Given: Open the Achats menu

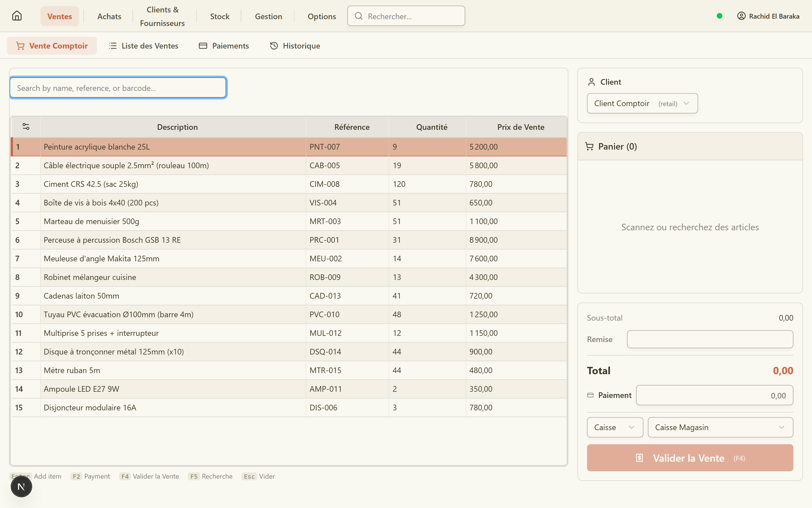Looking at the screenshot, I should coord(109,16).
